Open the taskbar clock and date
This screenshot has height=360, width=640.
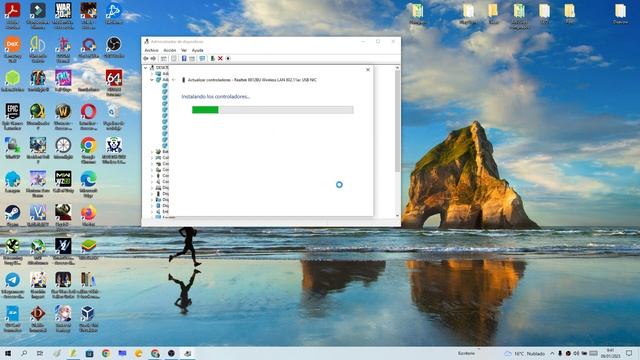(611, 353)
